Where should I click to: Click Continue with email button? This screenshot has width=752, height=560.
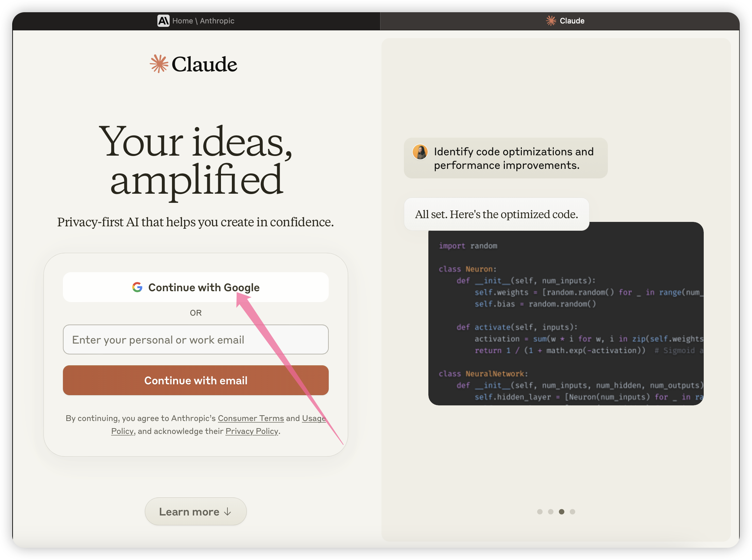(x=196, y=380)
